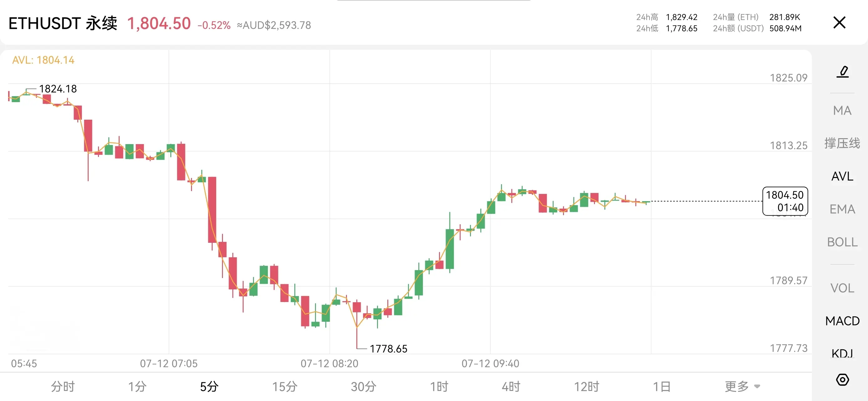Click the 1778.65 low price marker
Image resolution: width=868 pixels, height=401 pixels.
[388, 348]
